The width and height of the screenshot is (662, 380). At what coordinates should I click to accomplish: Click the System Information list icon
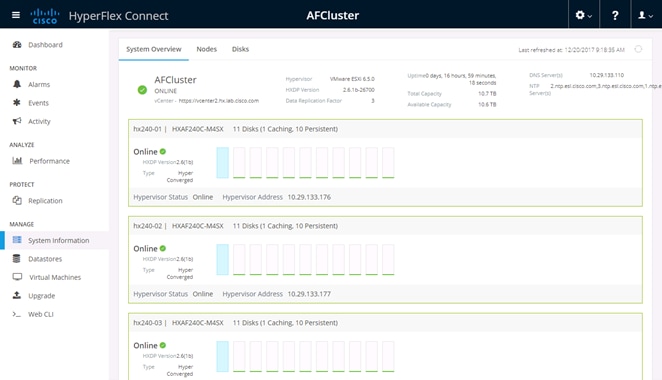pos(17,240)
